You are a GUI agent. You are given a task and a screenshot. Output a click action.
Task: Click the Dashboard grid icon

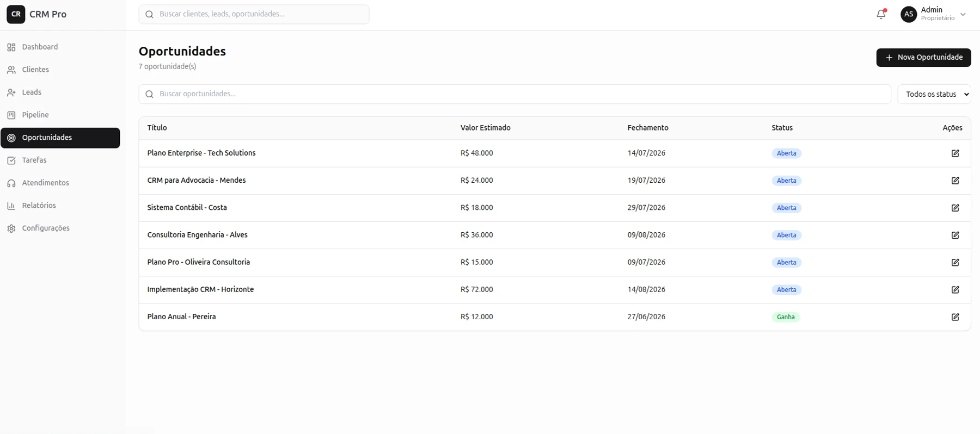tap(11, 47)
